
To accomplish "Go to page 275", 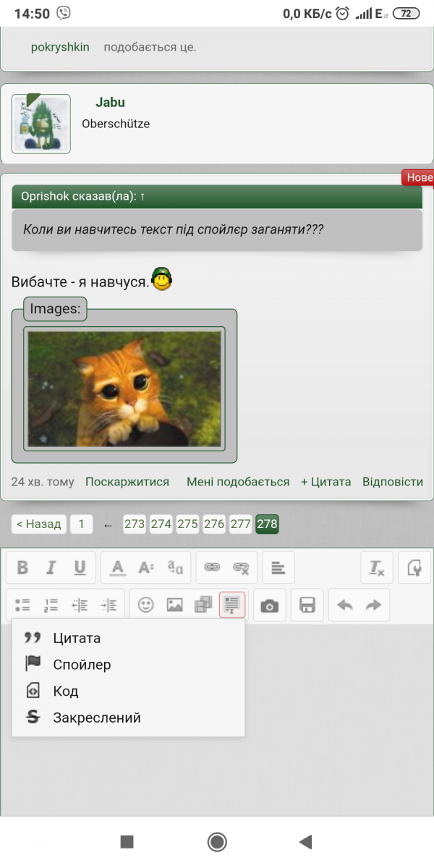I will point(187,524).
